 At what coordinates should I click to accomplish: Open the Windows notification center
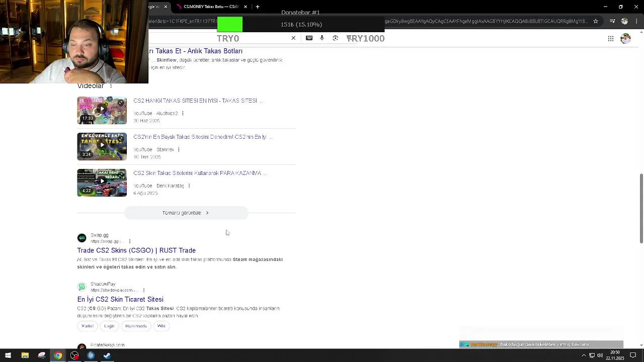633,355
